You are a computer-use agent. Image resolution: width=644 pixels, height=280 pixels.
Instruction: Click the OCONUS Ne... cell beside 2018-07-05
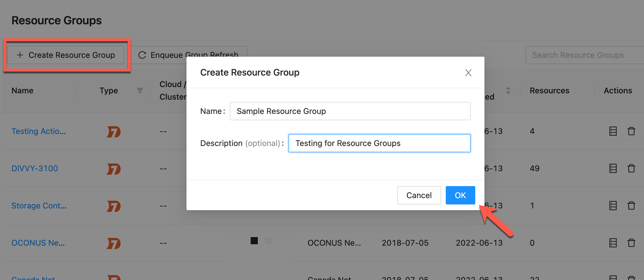click(334, 243)
